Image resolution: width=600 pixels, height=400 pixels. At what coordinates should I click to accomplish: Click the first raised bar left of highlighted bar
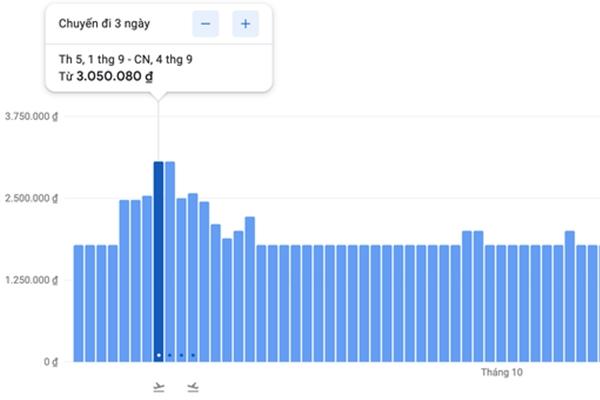click(x=124, y=280)
